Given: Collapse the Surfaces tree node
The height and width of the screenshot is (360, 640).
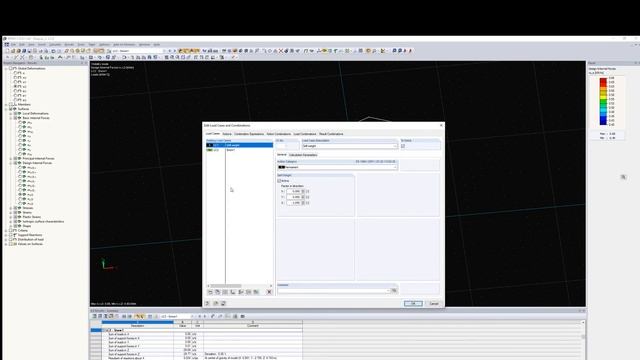Looking at the screenshot, I should pos(7,109).
